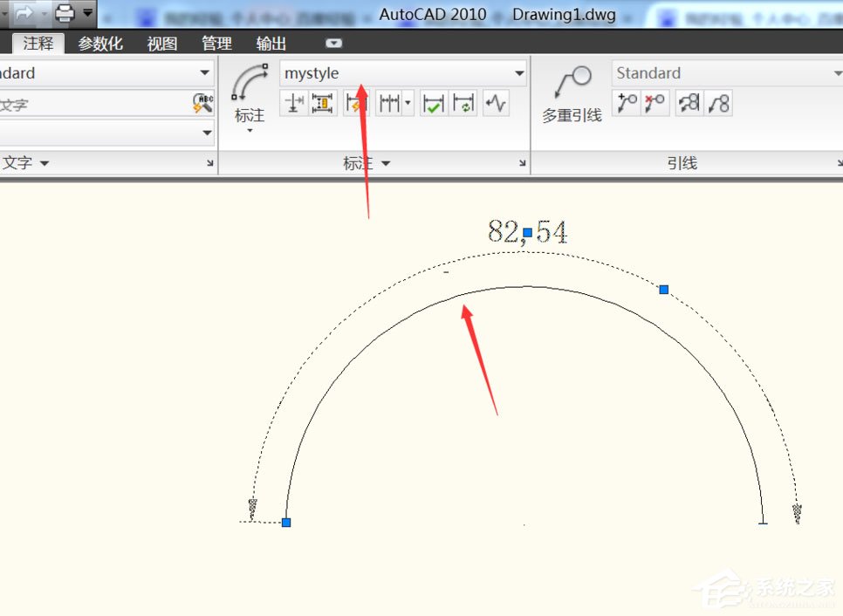Screen dimensions: 843x616
Task: Click the 文字 panel dialog launcher
Action: tap(209, 162)
